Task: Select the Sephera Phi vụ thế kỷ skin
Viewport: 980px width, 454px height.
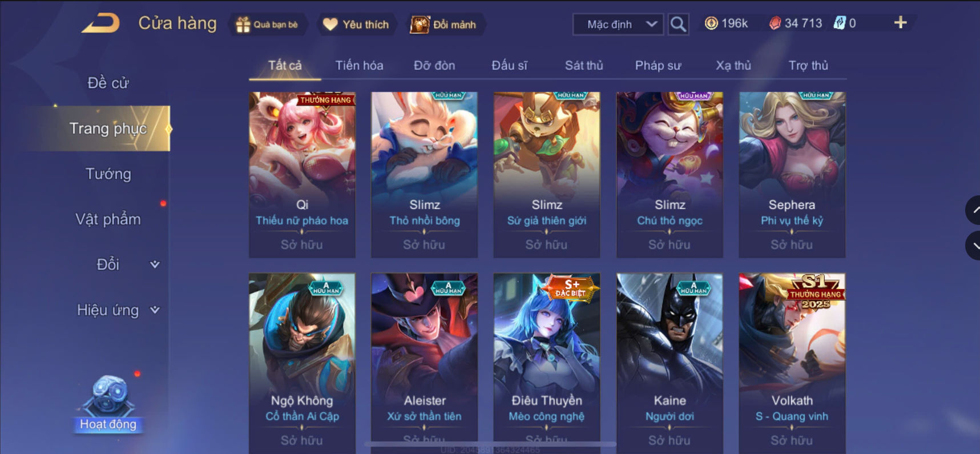Action: click(x=792, y=175)
